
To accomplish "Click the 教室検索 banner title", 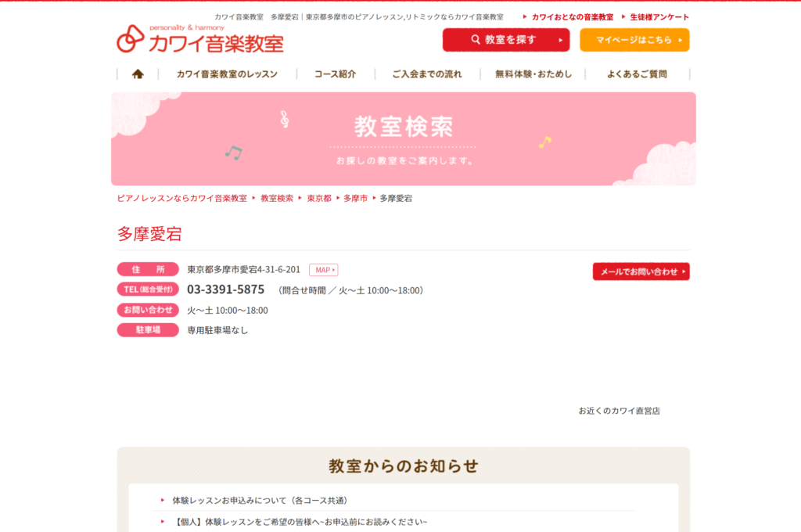I will pyautogui.click(x=404, y=126).
